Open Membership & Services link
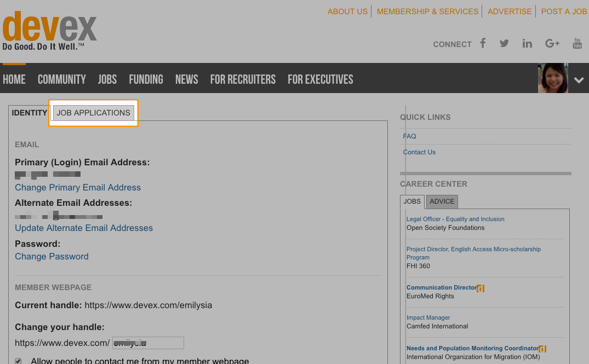The height and width of the screenshot is (364, 589). click(x=427, y=11)
